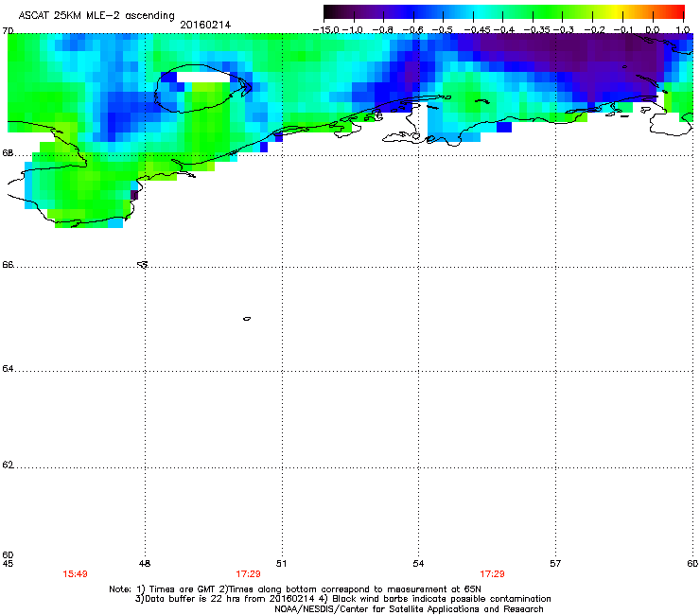Select the "-0.6" color scale label
Image resolution: width=700 pixels, height=615 pixels.
coord(412,30)
